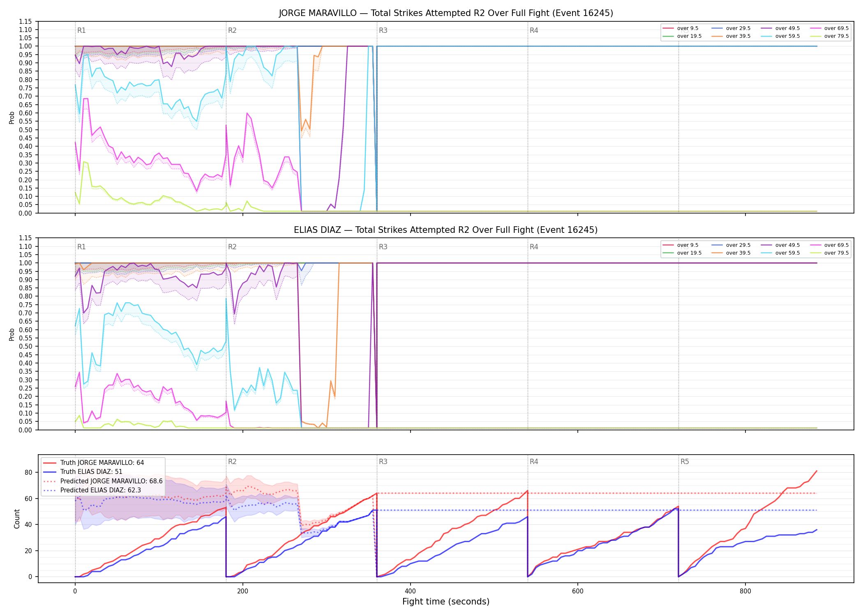The height and width of the screenshot is (616, 863).
Task: Click 'Predicted ELIAS DIAZ: 62.3' legend text
Action: tap(101, 490)
